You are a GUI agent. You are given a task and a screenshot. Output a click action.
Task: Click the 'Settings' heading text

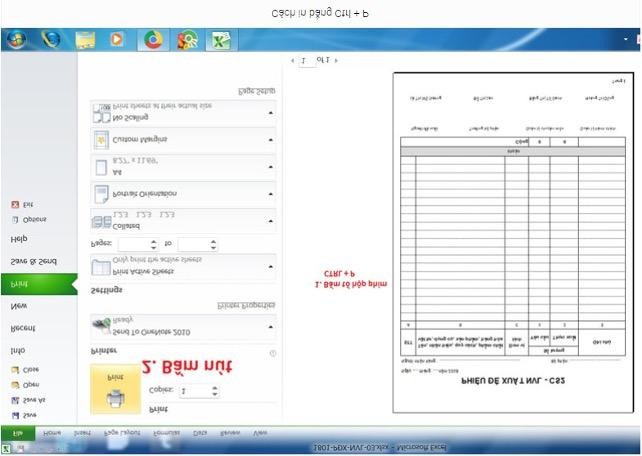point(106,290)
